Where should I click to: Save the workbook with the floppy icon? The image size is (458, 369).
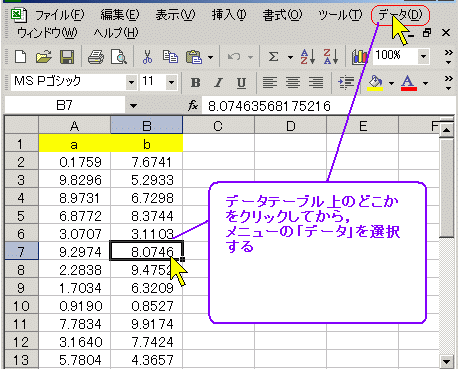click(x=67, y=57)
